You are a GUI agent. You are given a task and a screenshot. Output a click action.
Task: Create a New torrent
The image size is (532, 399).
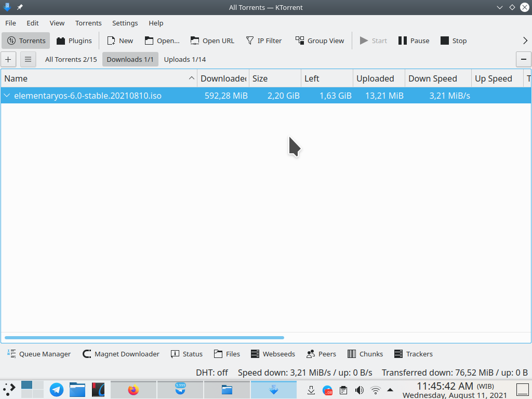(x=120, y=41)
